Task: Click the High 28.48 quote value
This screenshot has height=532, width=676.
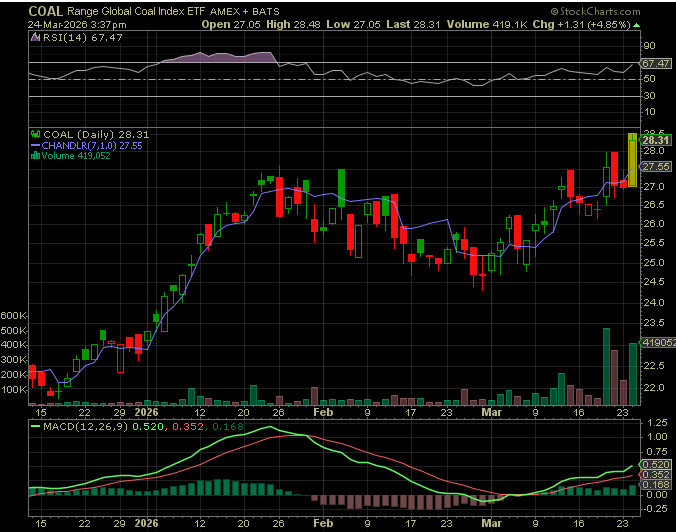Action: tap(293, 25)
